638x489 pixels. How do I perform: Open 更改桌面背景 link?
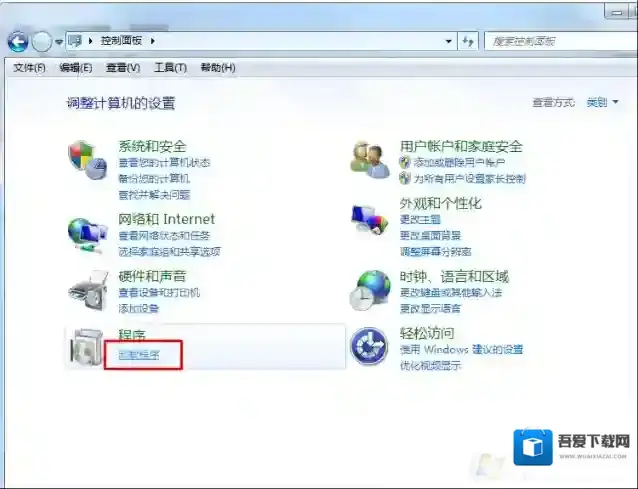(430, 236)
